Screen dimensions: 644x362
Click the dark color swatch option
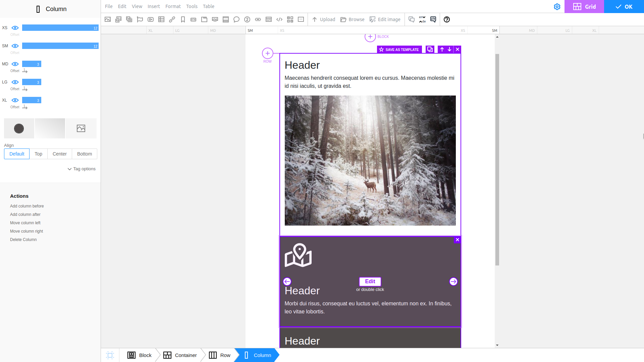point(18,128)
